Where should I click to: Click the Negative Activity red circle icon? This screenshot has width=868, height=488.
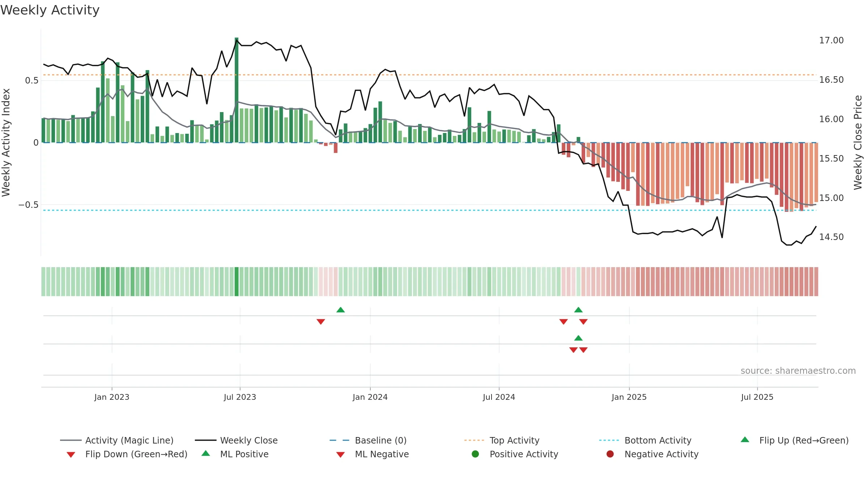click(610, 454)
